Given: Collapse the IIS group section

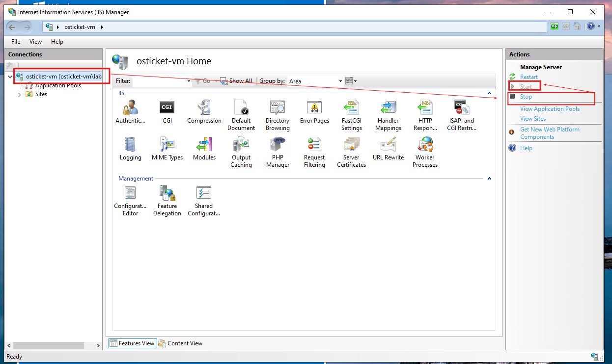Looking at the screenshot, I should [489, 93].
